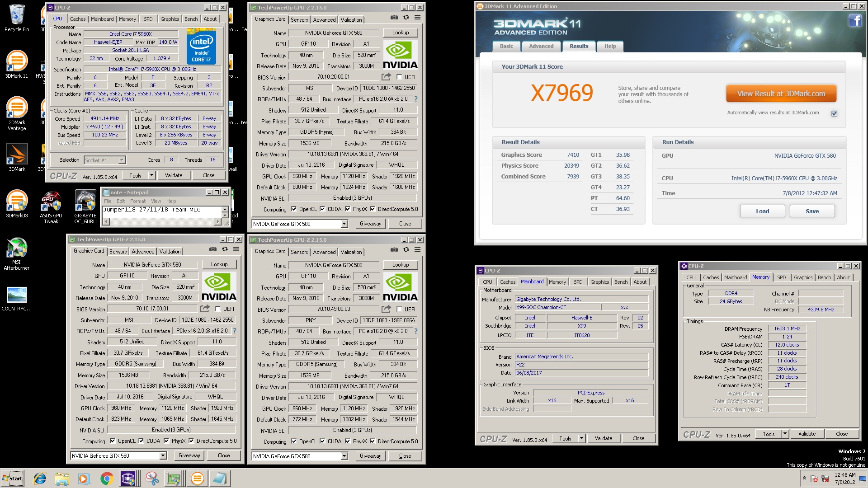Open the Format menu in Notepad

(138, 202)
